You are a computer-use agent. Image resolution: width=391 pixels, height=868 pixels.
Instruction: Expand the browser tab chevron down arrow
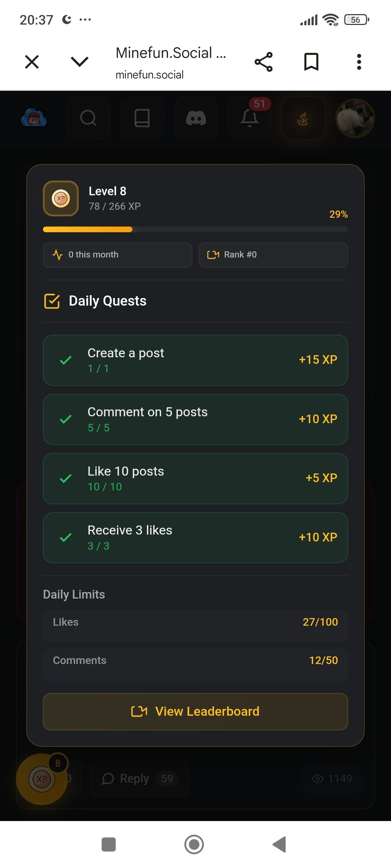[80, 62]
